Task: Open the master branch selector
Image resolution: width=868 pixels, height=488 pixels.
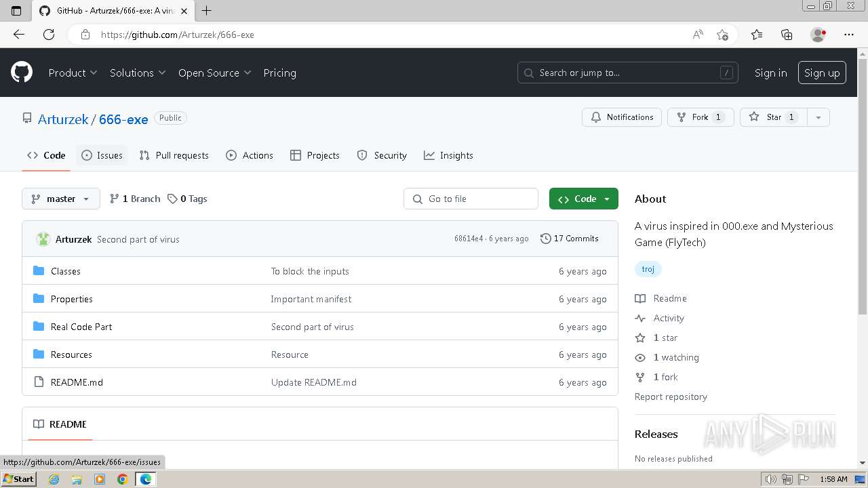Action: pos(60,199)
